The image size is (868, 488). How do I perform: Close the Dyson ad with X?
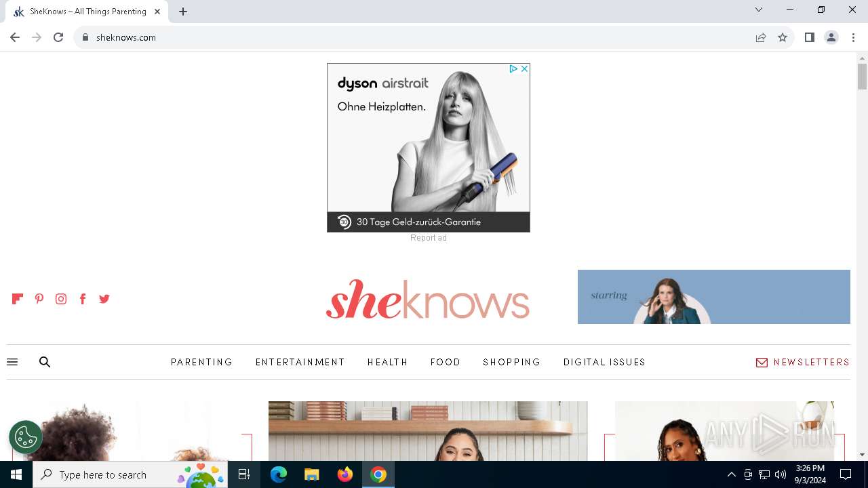524,69
